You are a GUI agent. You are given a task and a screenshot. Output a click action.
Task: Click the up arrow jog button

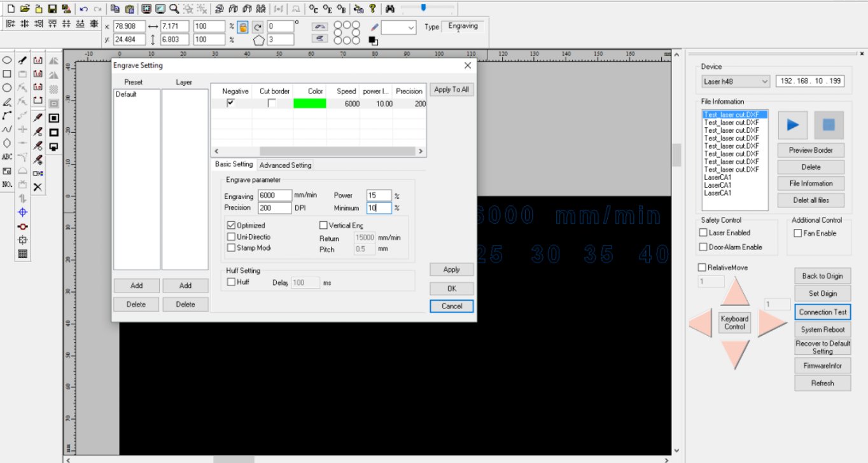point(734,291)
